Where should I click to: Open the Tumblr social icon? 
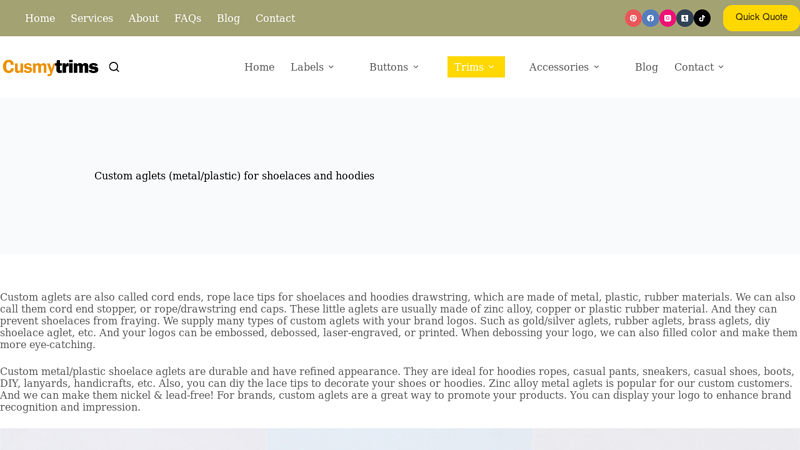[685, 18]
